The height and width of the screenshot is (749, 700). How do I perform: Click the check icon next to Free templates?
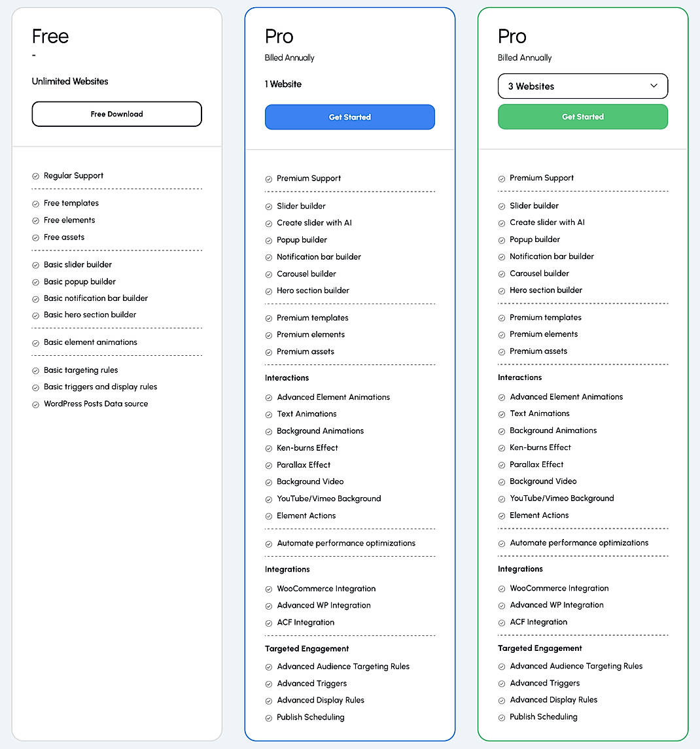click(35, 203)
